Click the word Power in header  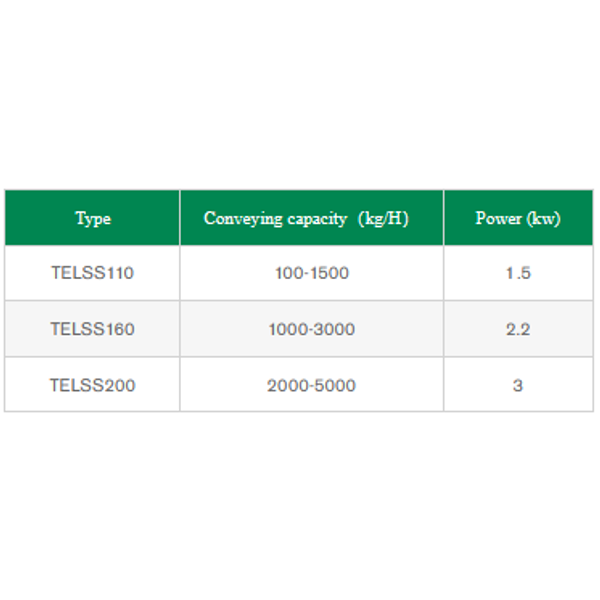pos(498,218)
